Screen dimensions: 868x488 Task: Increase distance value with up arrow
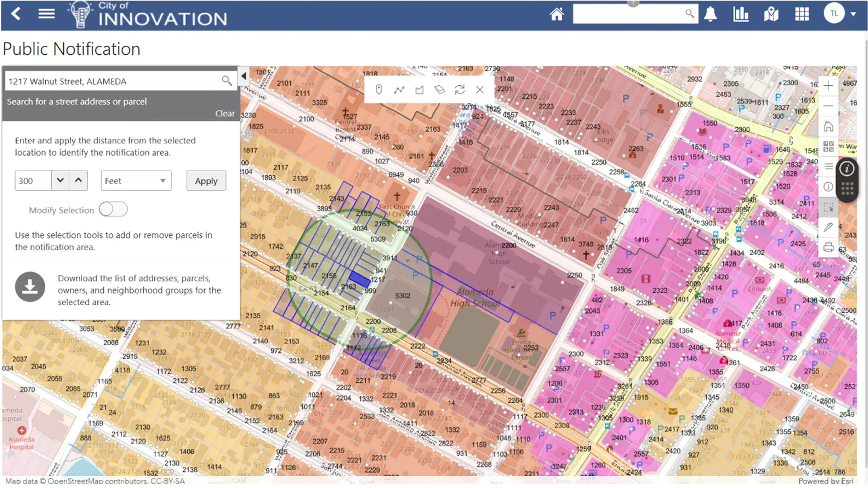78,180
